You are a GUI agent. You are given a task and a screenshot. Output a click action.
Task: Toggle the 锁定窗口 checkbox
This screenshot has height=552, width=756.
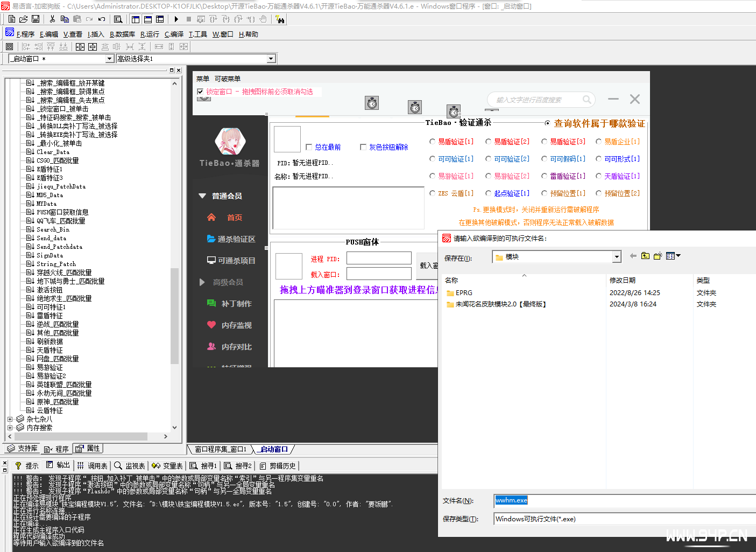pyautogui.click(x=200, y=92)
